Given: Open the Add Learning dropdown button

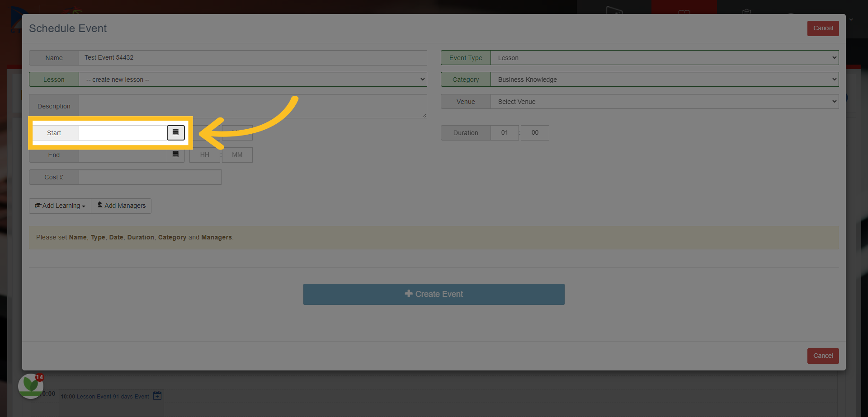Looking at the screenshot, I should [x=60, y=206].
